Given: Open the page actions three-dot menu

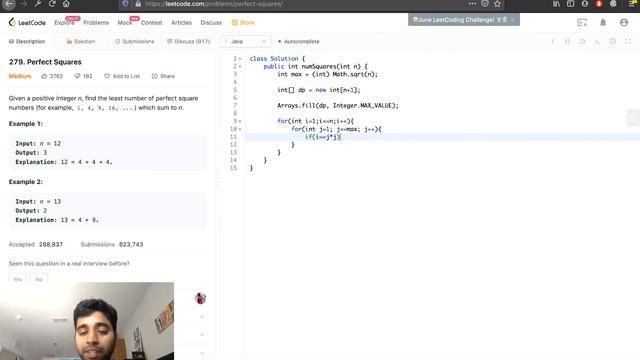Looking at the screenshot, I should 472,4.
